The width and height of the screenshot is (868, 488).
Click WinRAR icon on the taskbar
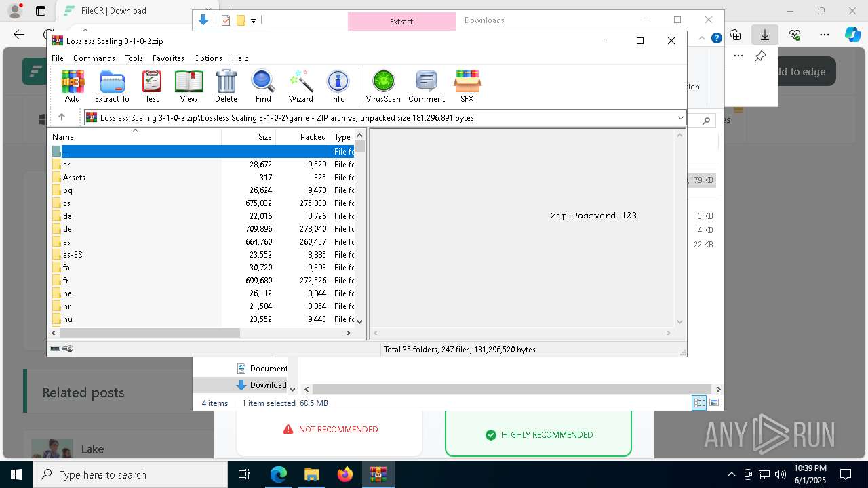[378, 474]
